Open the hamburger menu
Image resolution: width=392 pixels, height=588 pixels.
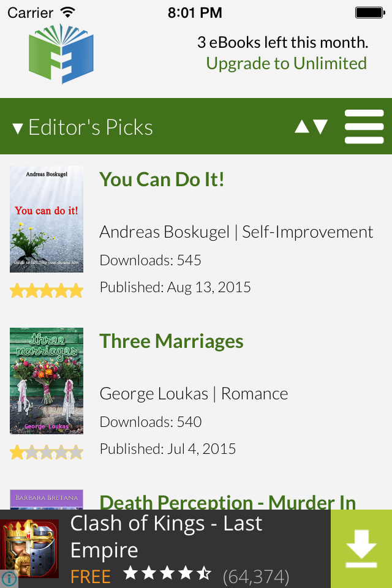[x=364, y=127]
